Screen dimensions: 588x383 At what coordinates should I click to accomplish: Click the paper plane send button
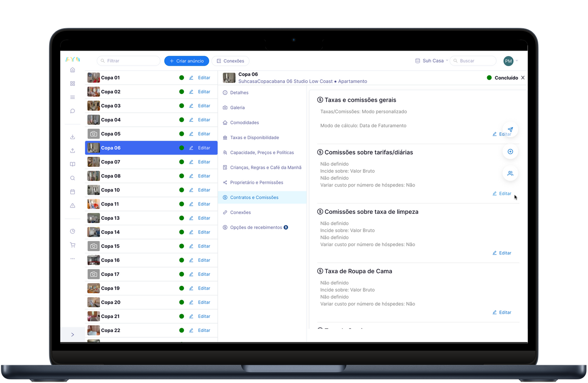510,130
